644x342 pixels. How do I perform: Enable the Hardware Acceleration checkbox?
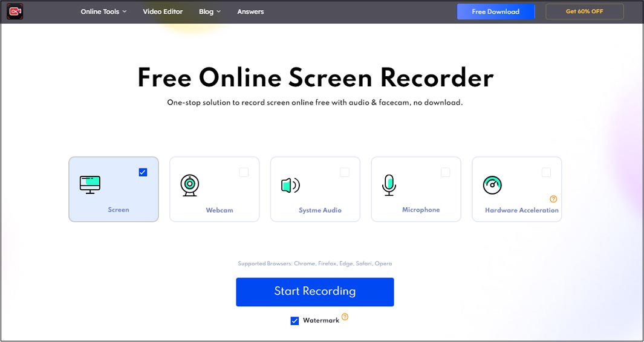coord(546,172)
